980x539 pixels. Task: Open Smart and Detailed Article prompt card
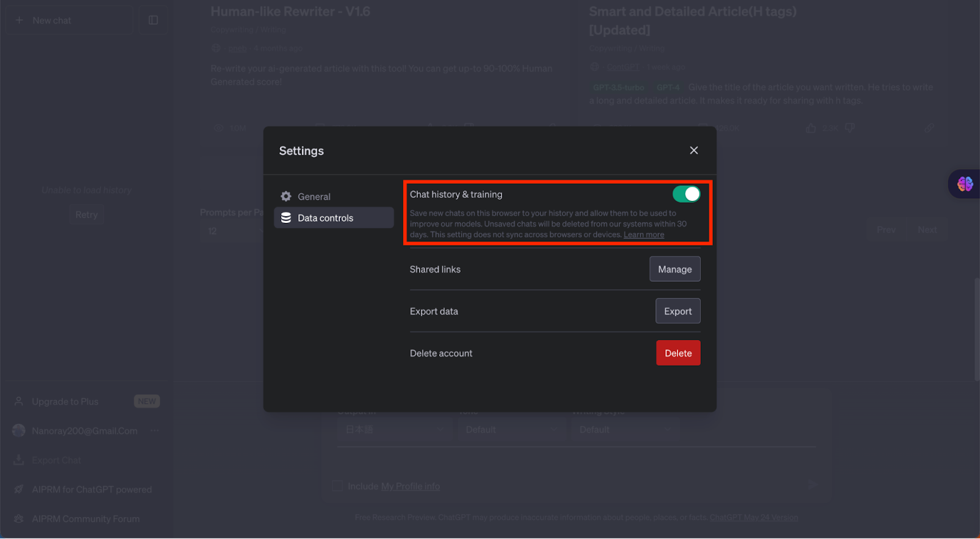point(692,20)
